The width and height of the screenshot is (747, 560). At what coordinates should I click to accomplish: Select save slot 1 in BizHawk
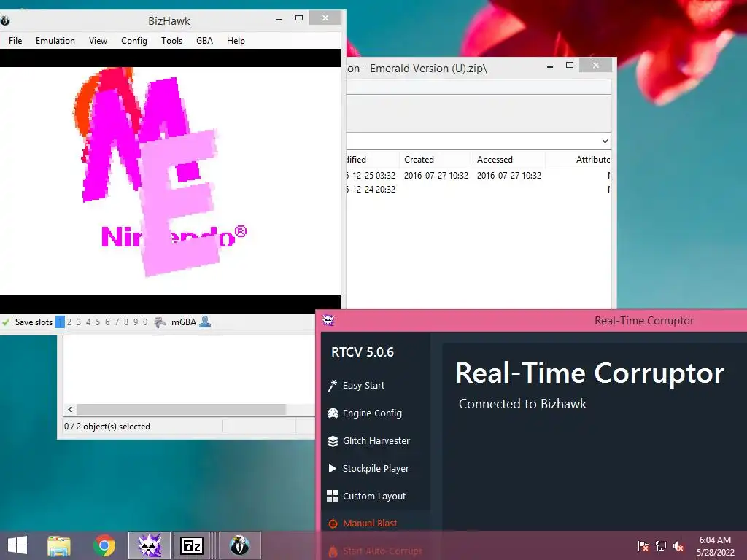(60, 322)
